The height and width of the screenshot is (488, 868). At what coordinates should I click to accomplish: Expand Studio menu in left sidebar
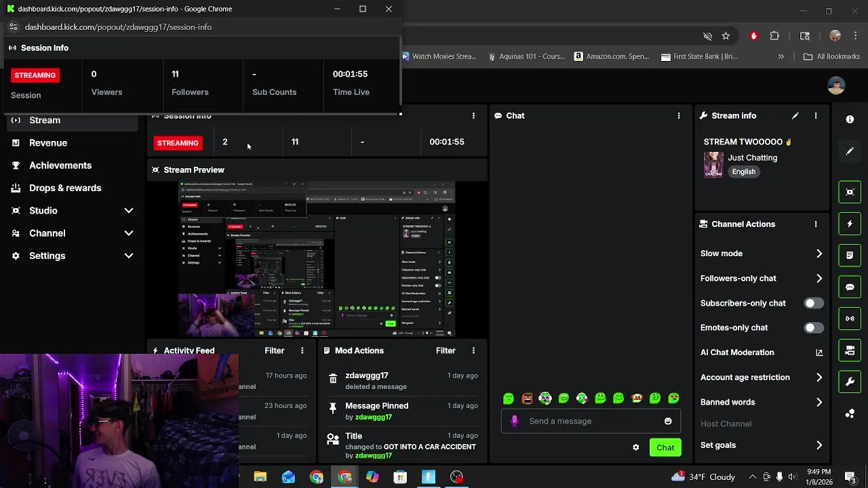[128, 211]
